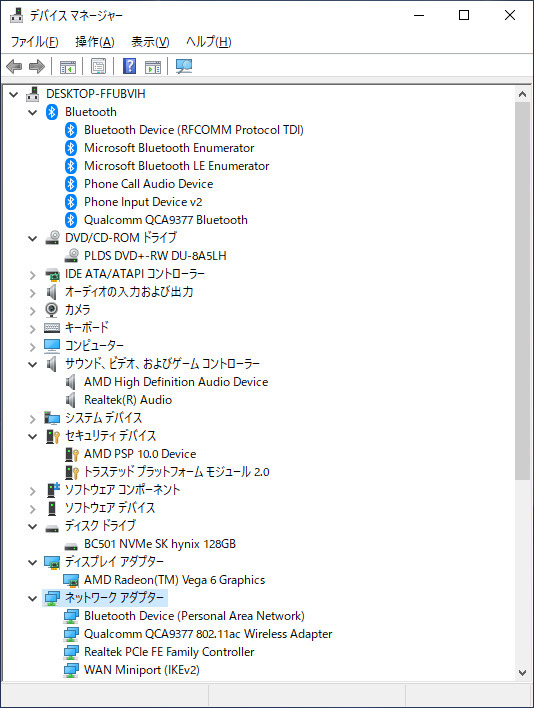Select Realtek PCIe FE Family Controller
Screen dimensions: 534x708
pyautogui.click(x=169, y=652)
